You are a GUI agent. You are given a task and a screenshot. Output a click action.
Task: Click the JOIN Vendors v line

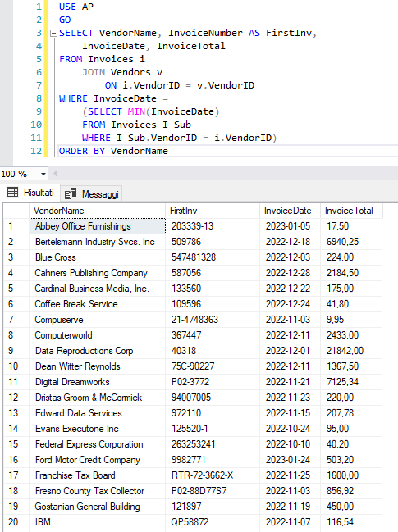[x=122, y=72]
